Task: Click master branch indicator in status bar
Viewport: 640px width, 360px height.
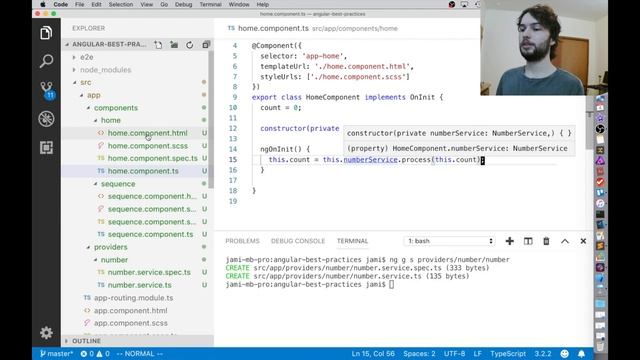Action: click(x=57, y=354)
